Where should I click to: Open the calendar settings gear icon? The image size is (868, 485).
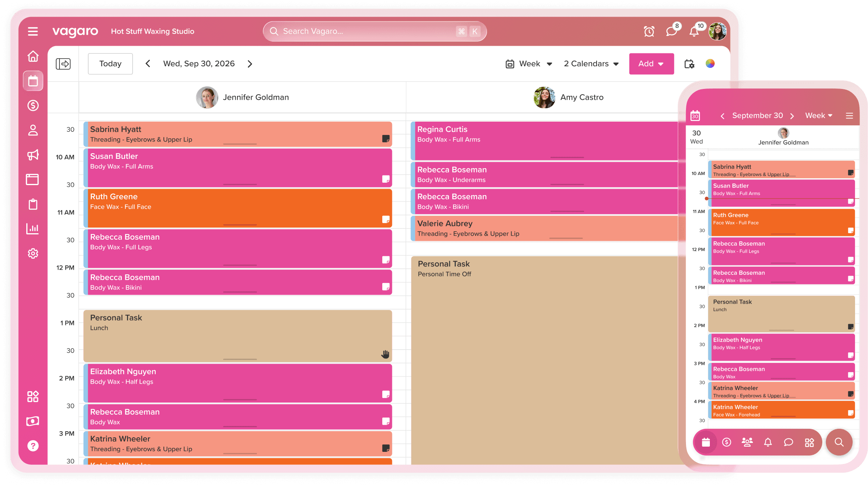point(689,64)
